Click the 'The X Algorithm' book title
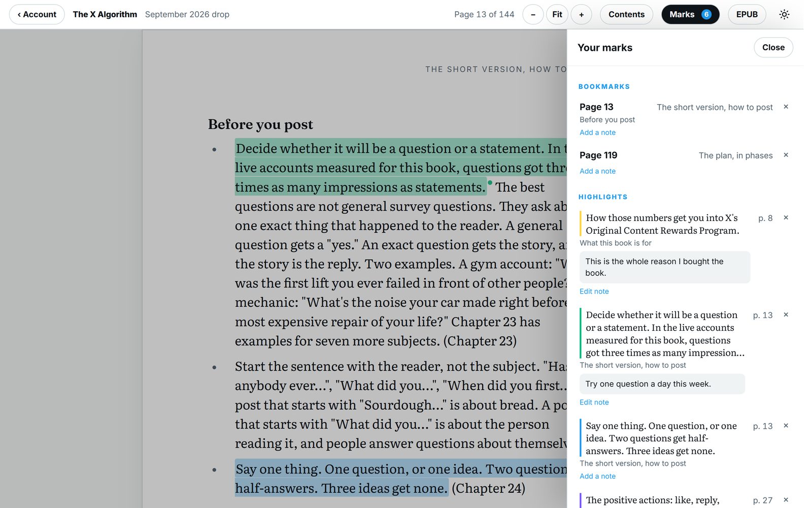812x508 pixels. 105,14
